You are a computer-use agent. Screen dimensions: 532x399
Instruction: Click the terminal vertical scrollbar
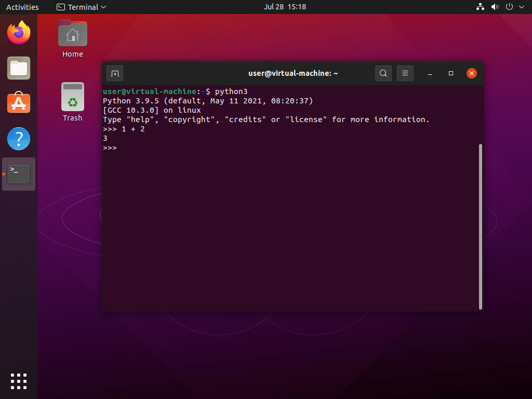tap(481, 226)
